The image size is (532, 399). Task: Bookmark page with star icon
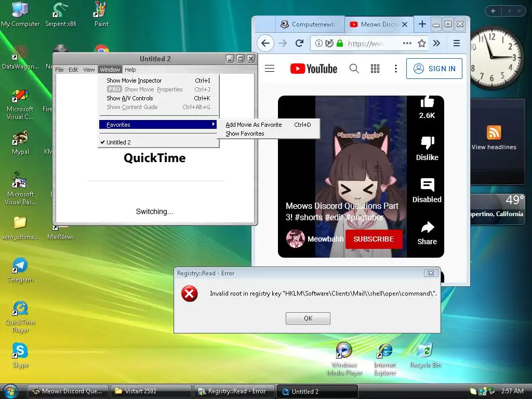422,43
